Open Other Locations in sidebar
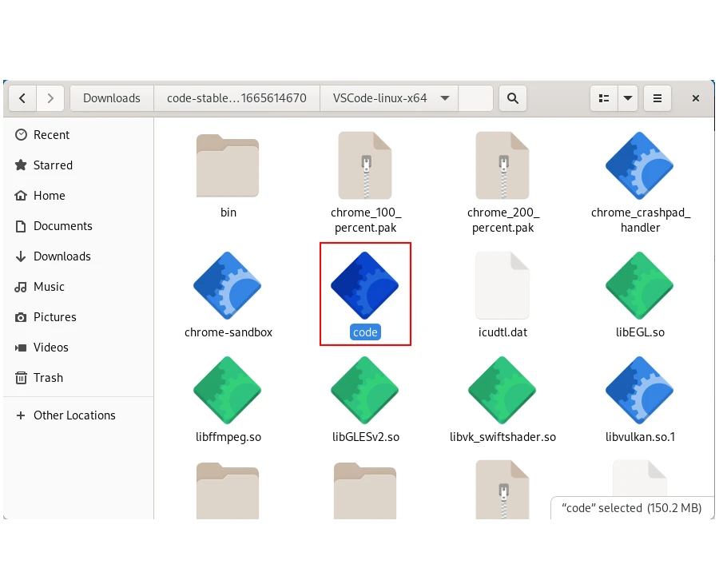The image size is (719, 588). [x=74, y=415]
